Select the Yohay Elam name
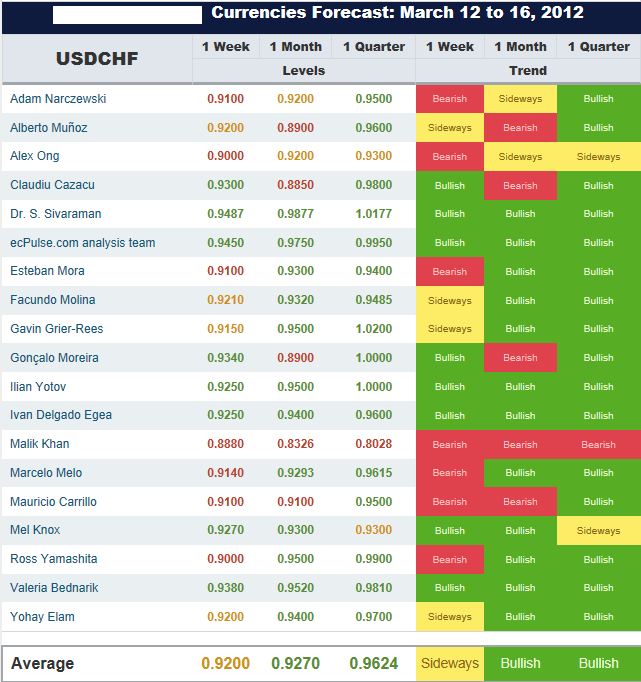641x682 pixels. (x=42, y=617)
